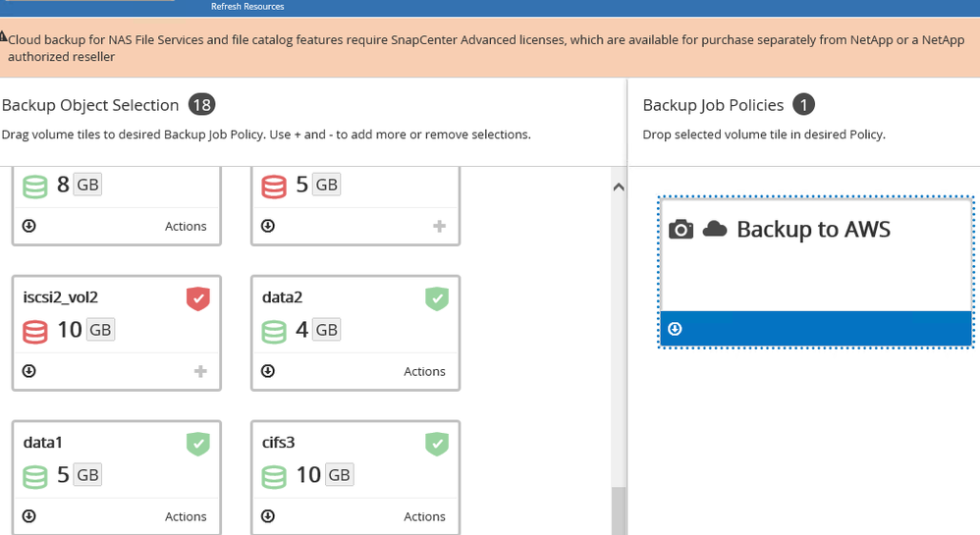The image size is (980, 535).
Task: Click the cloud icon beside Backup to AWS
Action: [715, 229]
